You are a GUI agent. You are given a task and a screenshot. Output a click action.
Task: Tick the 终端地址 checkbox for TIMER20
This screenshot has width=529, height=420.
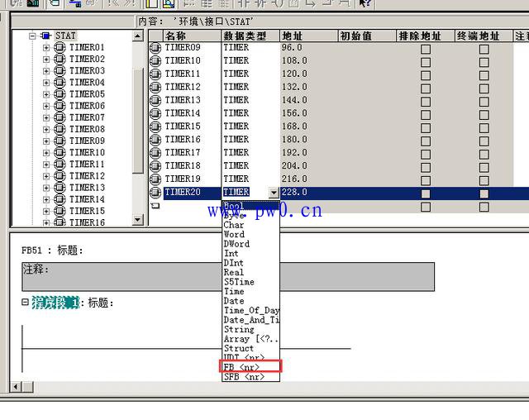point(484,194)
